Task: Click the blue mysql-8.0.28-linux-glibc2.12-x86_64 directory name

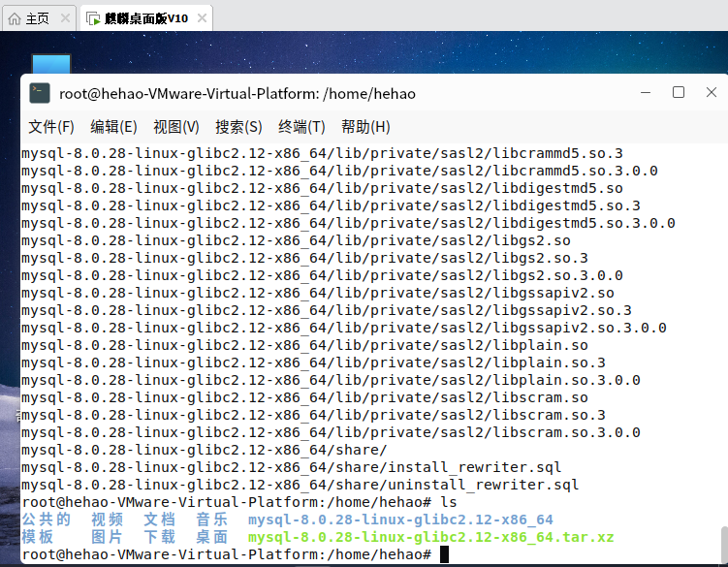Action: pyautogui.click(x=400, y=520)
